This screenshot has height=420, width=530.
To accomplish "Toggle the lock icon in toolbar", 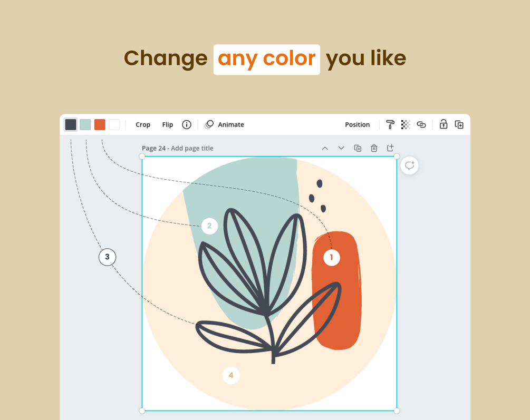I will click(x=444, y=125).
